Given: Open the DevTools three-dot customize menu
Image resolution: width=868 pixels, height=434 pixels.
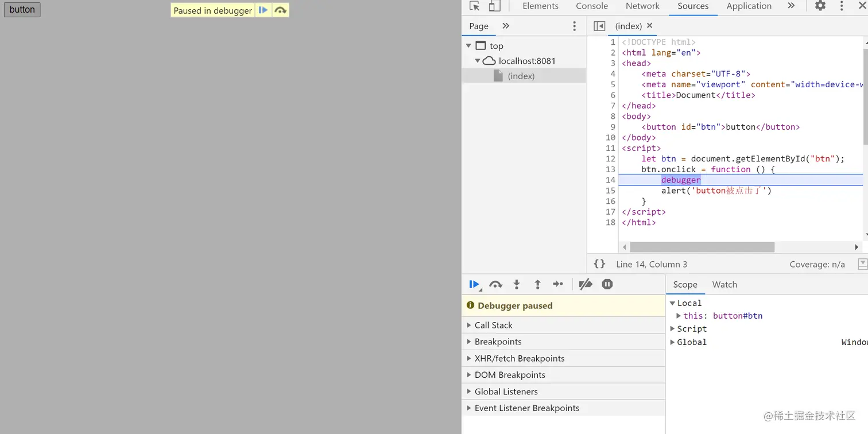Looking at the screenshot, I should (842, 6).
